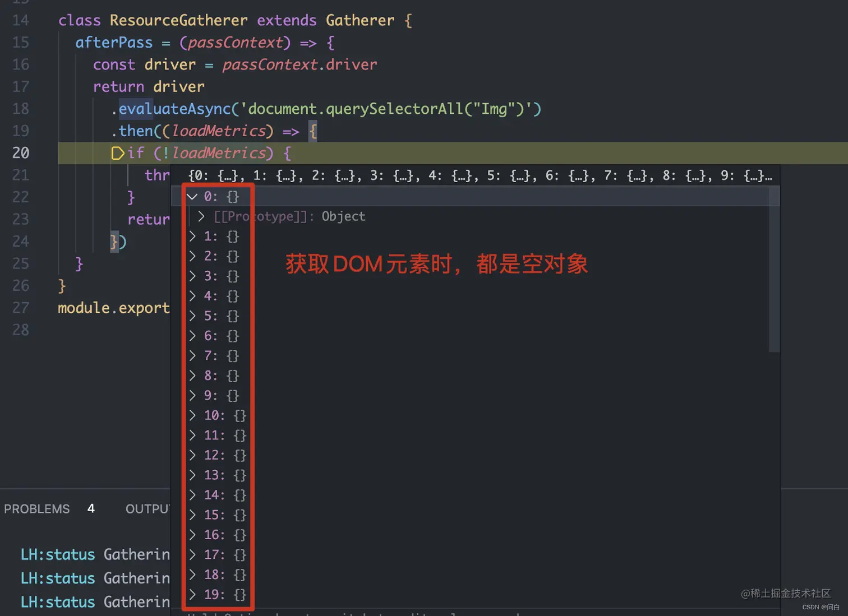Click the hover summary of object values

[x=480, y=175]
